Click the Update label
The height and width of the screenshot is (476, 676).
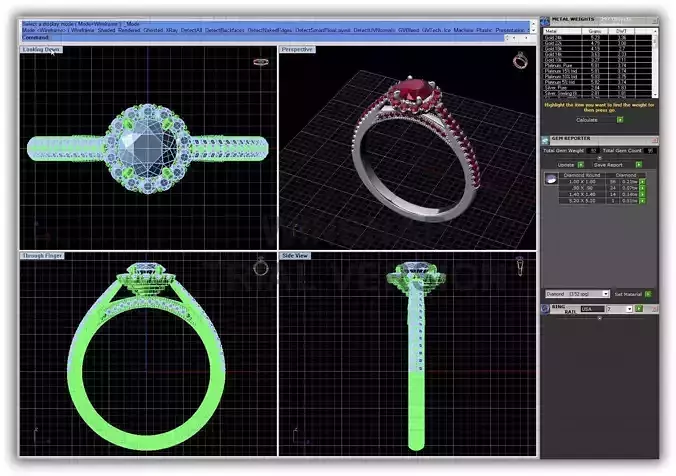pos(566,165)
